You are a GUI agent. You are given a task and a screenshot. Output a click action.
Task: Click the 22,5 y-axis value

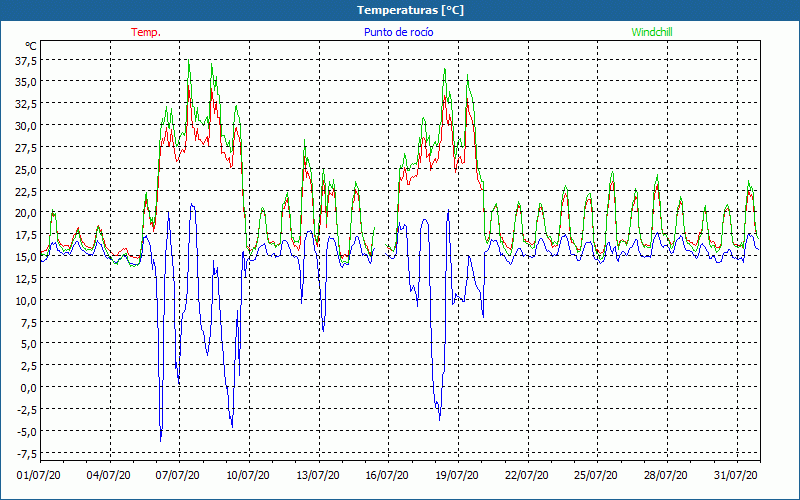pyautogui.click(x=26, y=191)
